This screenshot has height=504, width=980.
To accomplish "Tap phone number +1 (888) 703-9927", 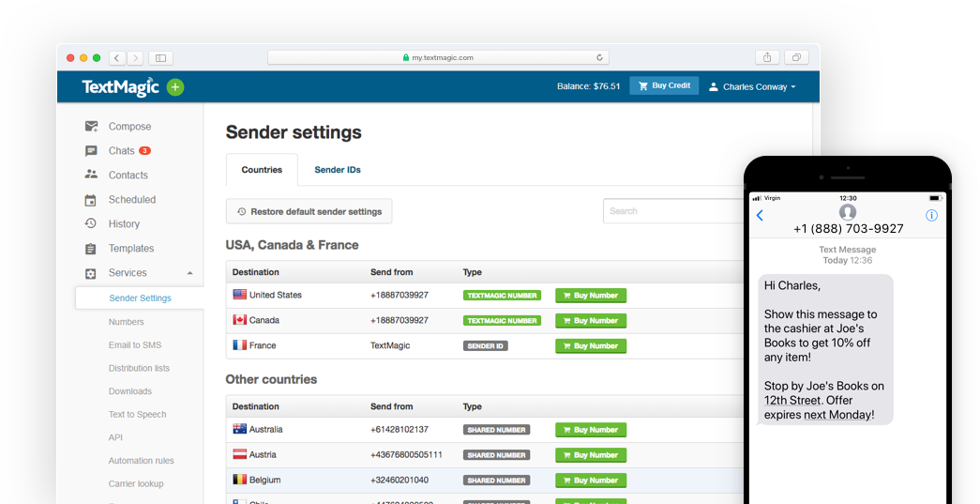I will 848,229.
